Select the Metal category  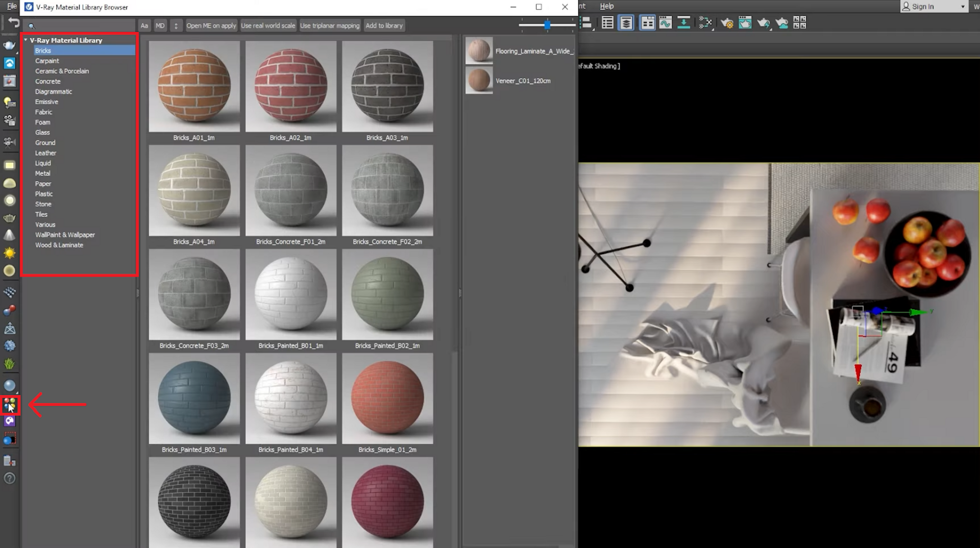pos(42,173)
